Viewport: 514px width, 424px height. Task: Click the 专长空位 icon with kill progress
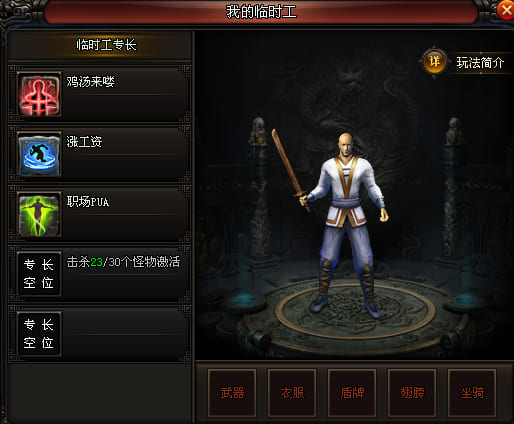[x=39, y=274]
